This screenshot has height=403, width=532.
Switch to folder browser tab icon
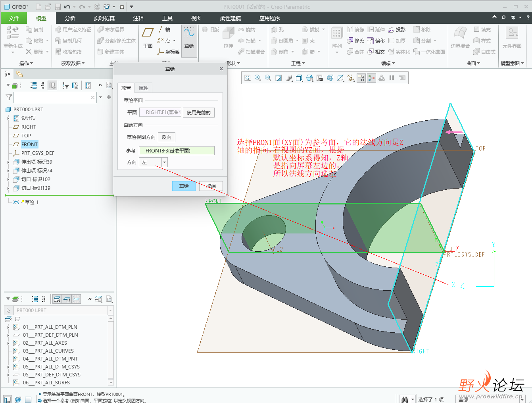(19, 74)
